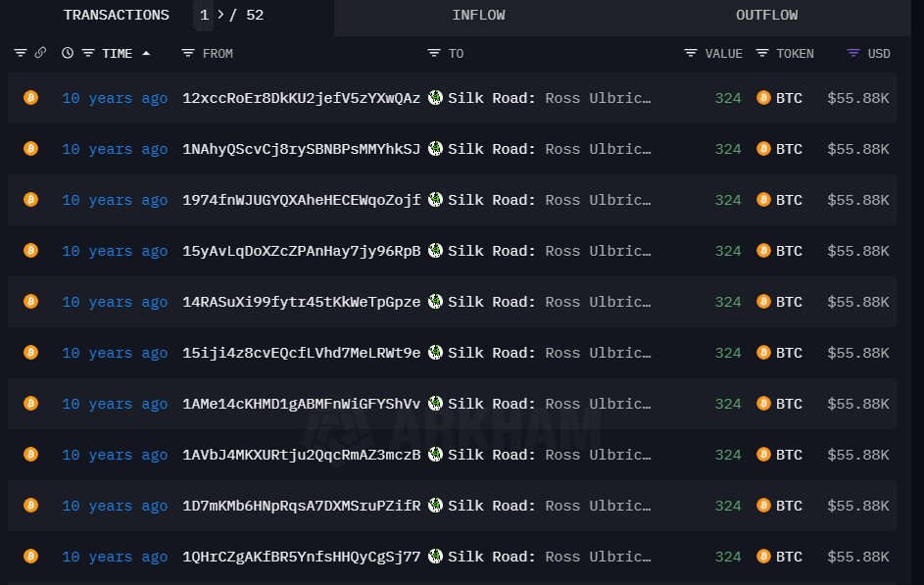Open the TO column filter icon
This screenshot has height=585, width=924.
point(434,53)
